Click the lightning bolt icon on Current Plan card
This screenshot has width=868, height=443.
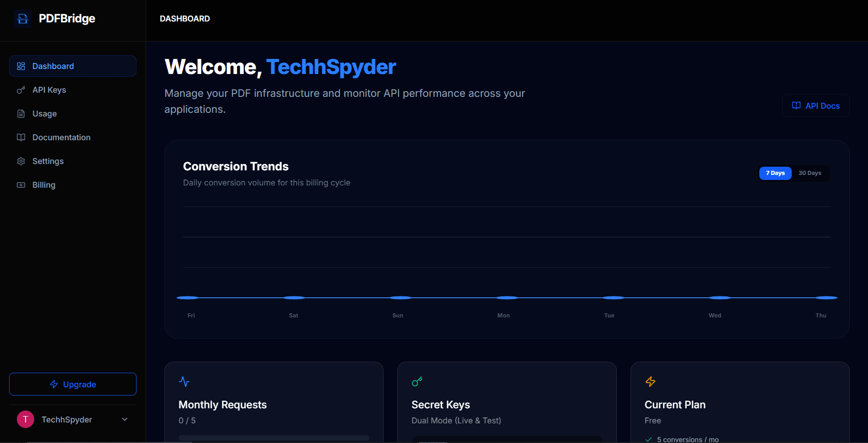(650, 381)
